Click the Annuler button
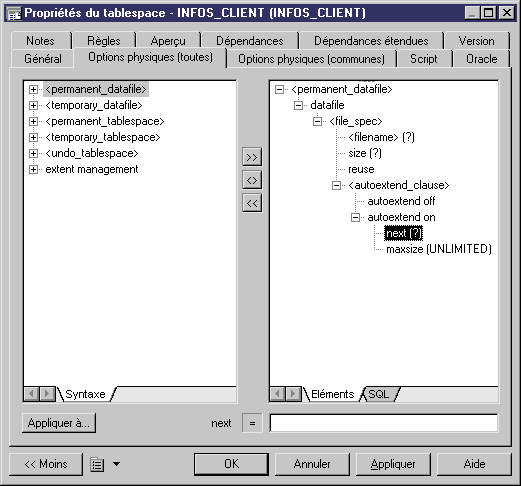Image resolution: width=521 pixels, height=486 pixels. pyautogui.click(x=312, y=464)
